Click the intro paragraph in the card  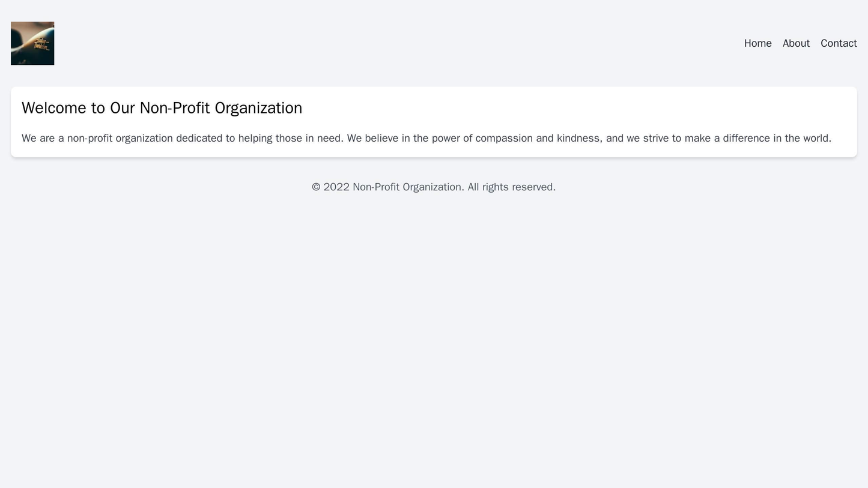426,138
